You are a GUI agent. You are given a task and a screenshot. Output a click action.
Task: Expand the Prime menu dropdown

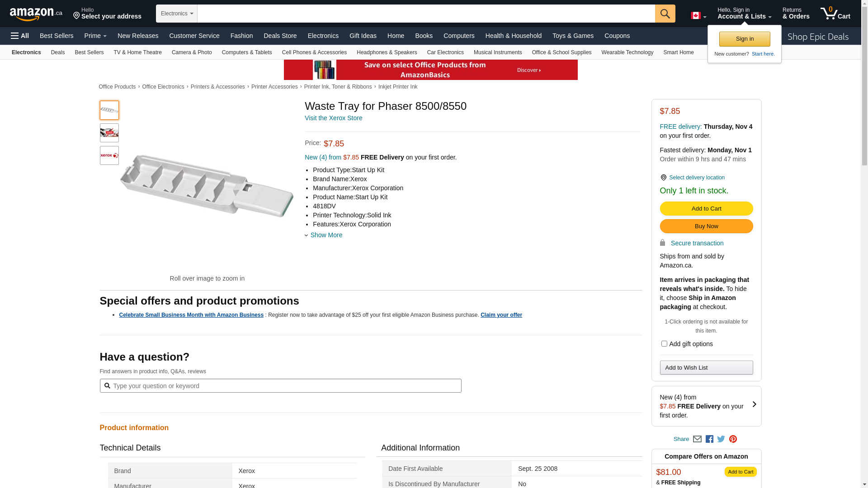(95, 36)
